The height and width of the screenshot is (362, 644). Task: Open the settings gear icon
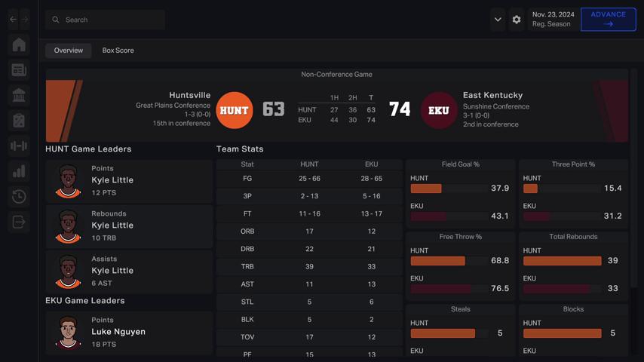click(517, 20)
